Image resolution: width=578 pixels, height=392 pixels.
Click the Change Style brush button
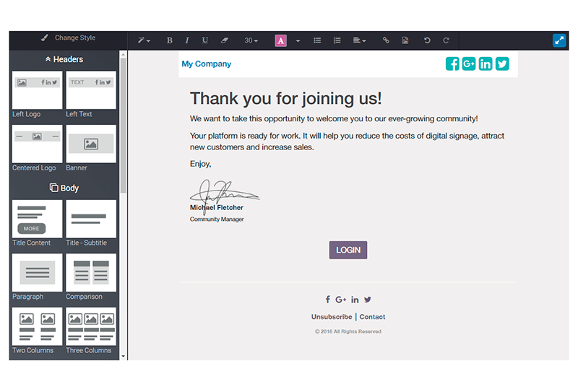[68, 38]
